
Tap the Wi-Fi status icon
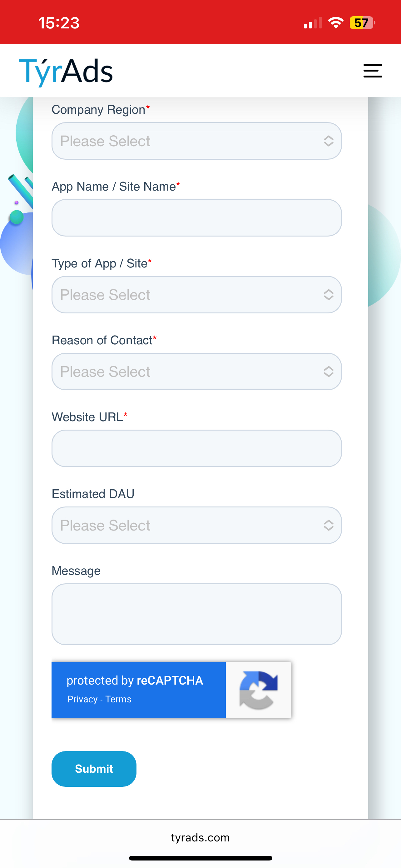click(x=336, y=23)
